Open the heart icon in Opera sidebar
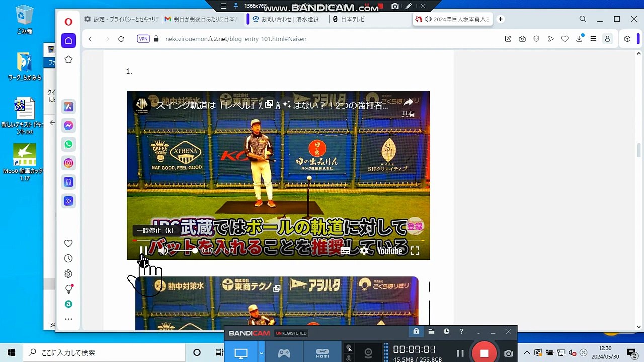The width and height of the screenshot is (644, 362). click(68, 243)
